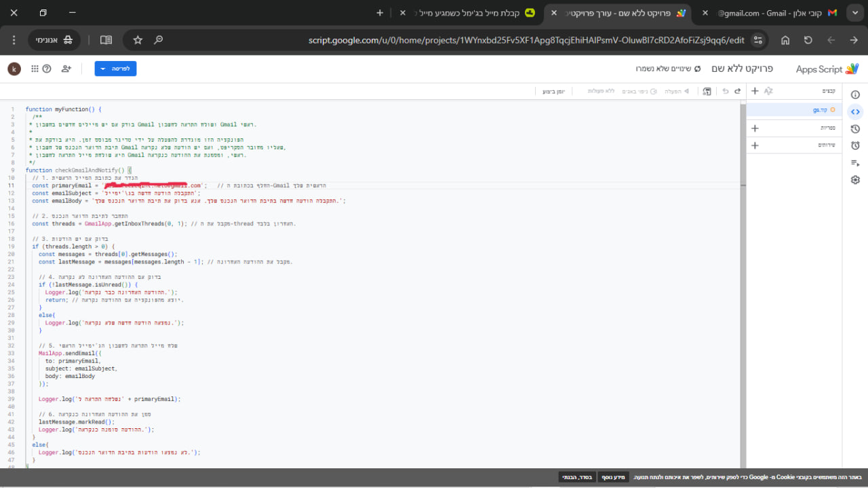Click the קבצים files section header
The height and width of the screenshot is (488, 868).
pos(828,91)
